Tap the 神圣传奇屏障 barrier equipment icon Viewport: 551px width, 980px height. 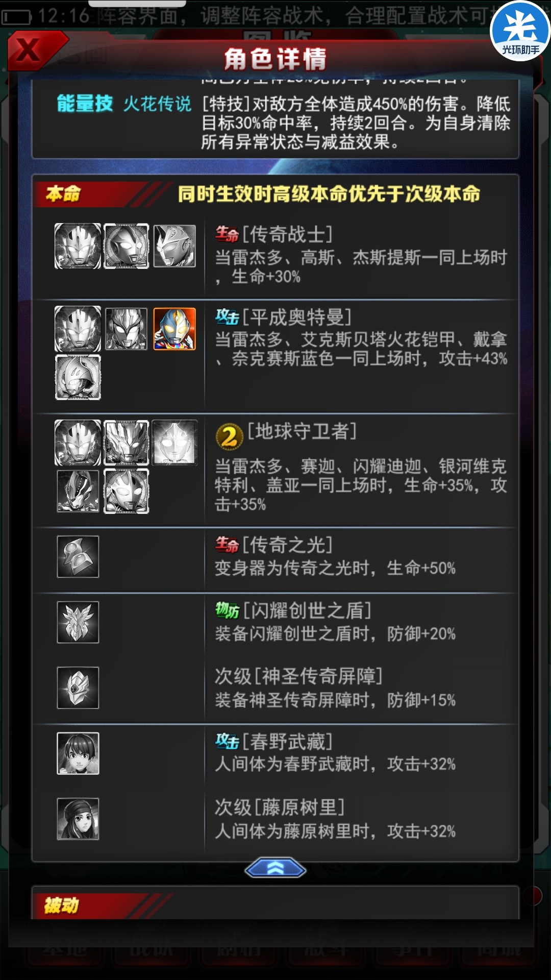(x=78, y=688)
